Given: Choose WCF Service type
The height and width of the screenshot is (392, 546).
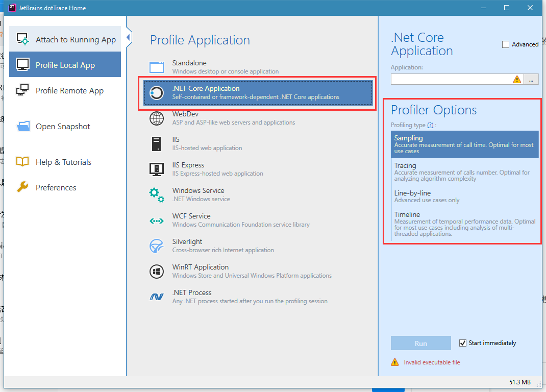Looking at the screenshot, I should 258,220.
